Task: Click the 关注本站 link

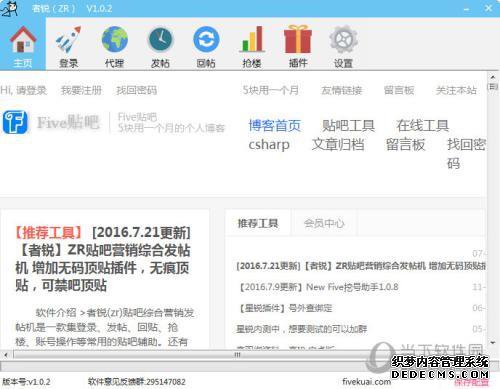Action: pyautogui.click(x=456, y=90)
